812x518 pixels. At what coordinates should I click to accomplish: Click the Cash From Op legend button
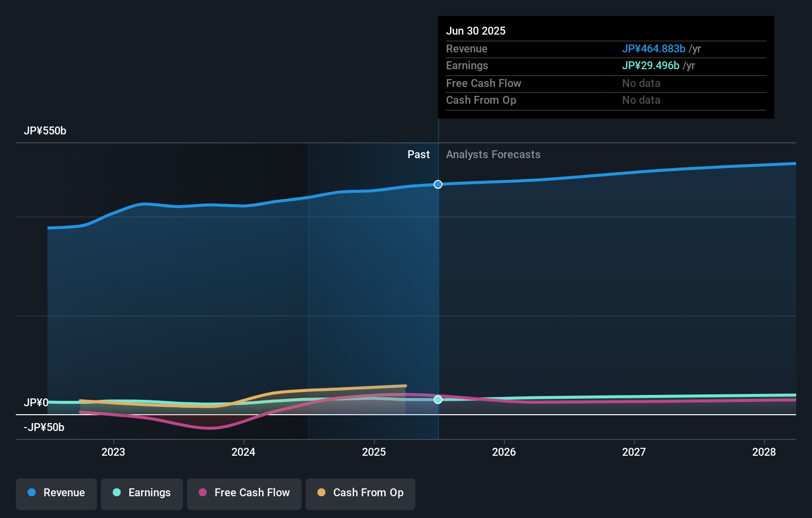pos(360,494)
